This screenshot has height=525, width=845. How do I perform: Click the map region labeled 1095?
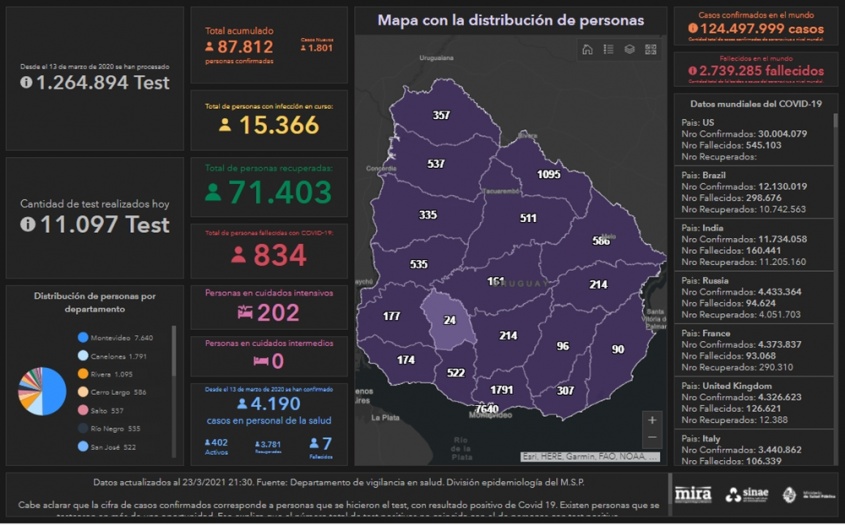[548, 174]
